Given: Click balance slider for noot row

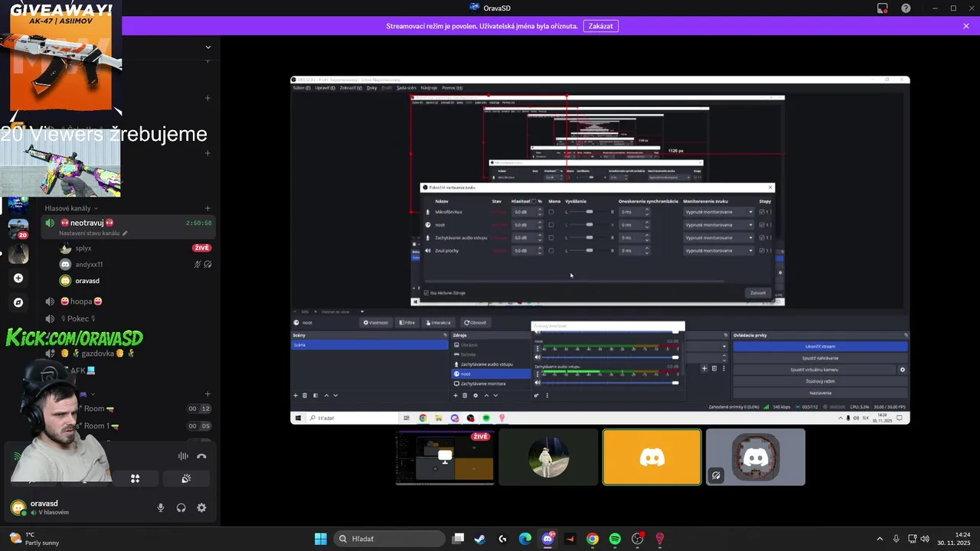Looking at the screenshot, I should click(x=589, y=225).
